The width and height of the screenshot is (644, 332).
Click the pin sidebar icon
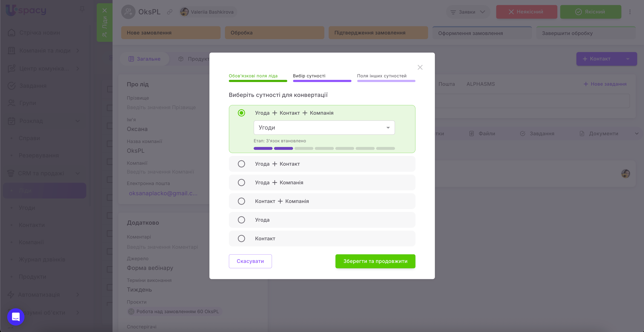point(82,10)
